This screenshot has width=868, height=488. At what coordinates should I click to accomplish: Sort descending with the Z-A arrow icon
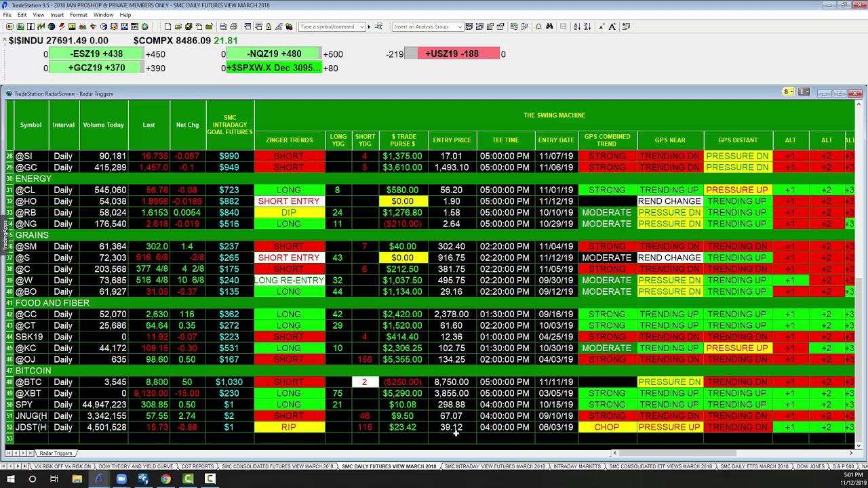(x=587, y=26)
